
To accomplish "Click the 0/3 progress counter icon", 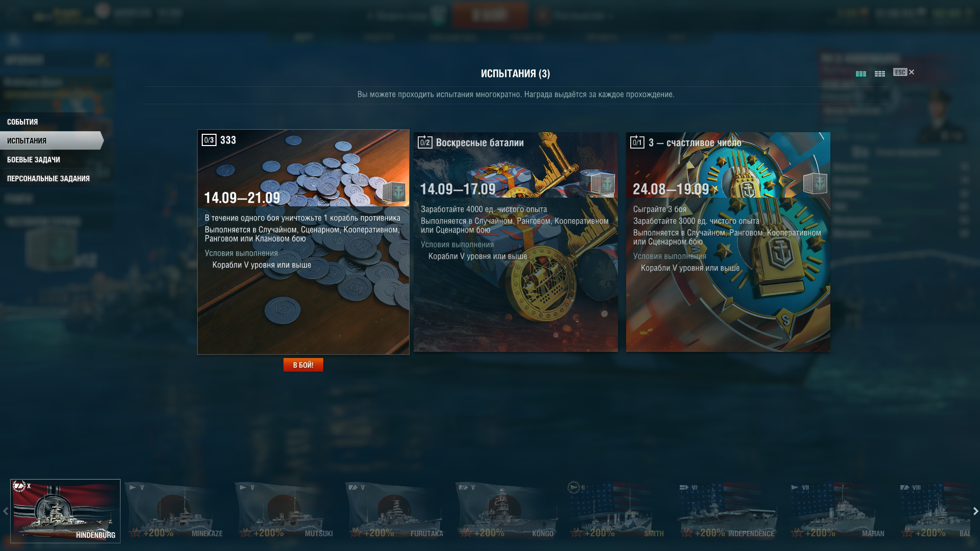I will click(209, 140).
